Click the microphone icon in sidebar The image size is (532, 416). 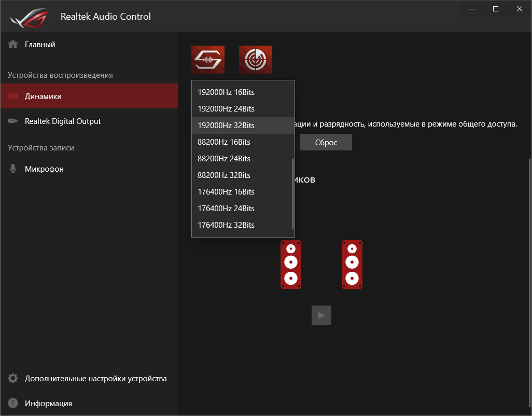point(13,169)
